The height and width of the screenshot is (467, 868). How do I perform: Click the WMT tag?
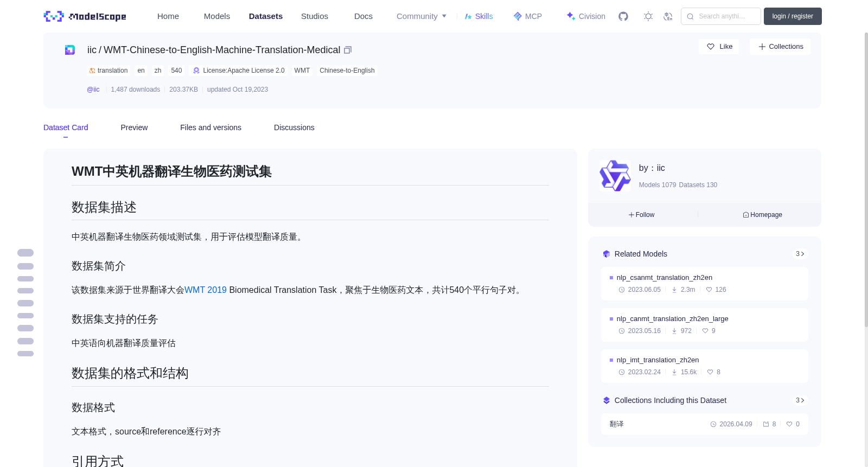(302, 71)
